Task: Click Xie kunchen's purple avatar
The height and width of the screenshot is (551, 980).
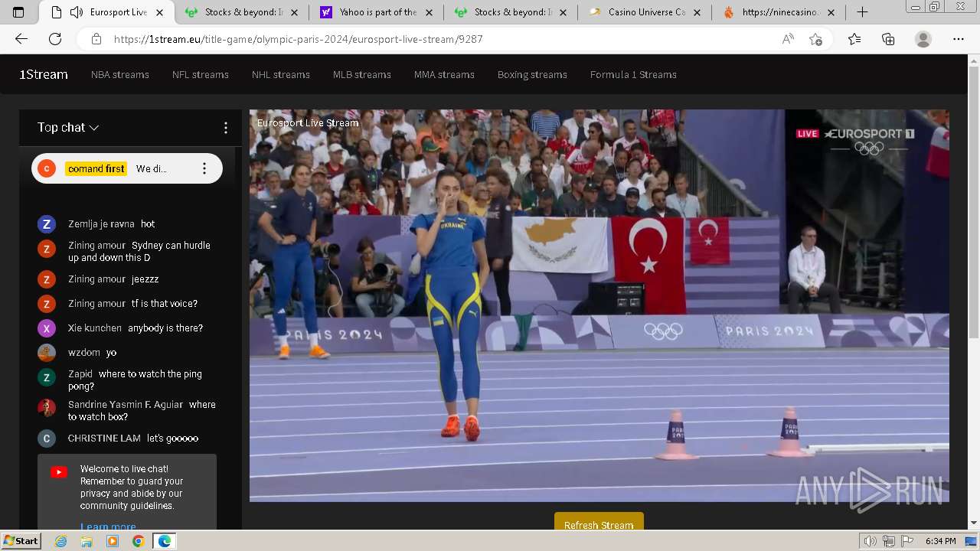Action: point(47,328)
